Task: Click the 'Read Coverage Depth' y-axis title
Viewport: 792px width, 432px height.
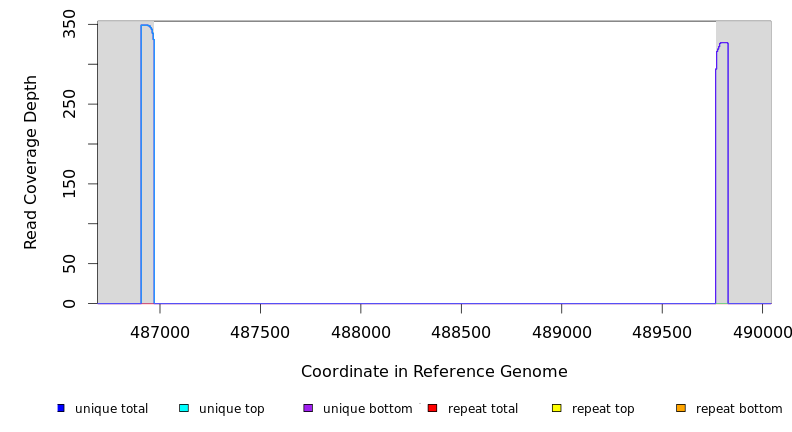Action: 31,162
